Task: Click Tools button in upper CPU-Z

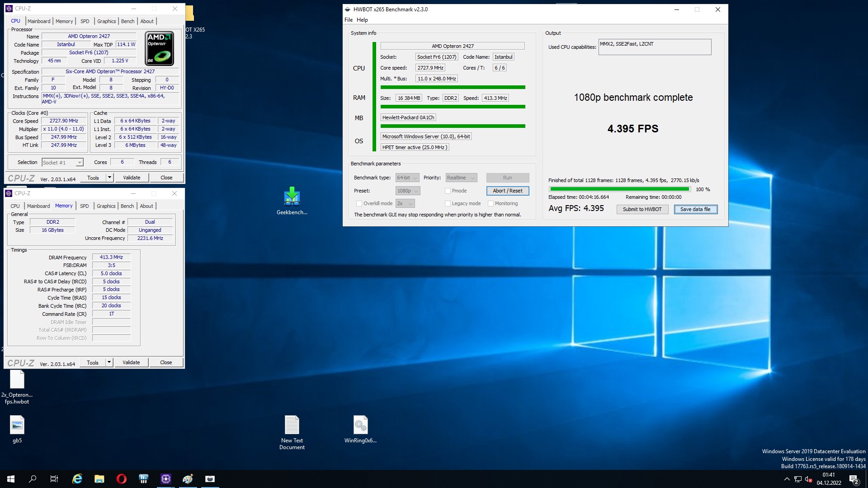Action: pyautogui.click(x=93, y=178)
